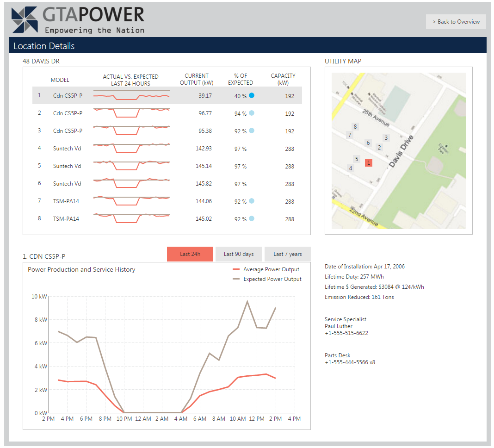
Task: Select row 8 model TSM-PA14
Action: tap(66, 219)
